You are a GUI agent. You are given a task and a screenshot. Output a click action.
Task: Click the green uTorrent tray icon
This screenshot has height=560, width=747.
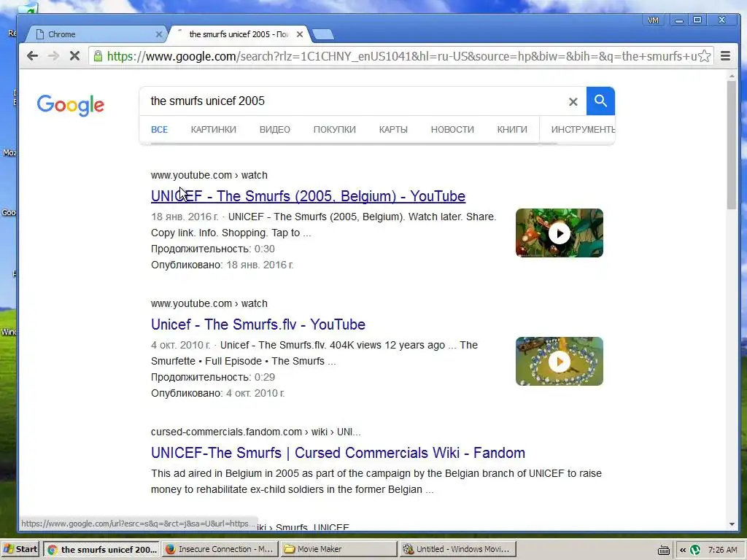tap(695, 550)
